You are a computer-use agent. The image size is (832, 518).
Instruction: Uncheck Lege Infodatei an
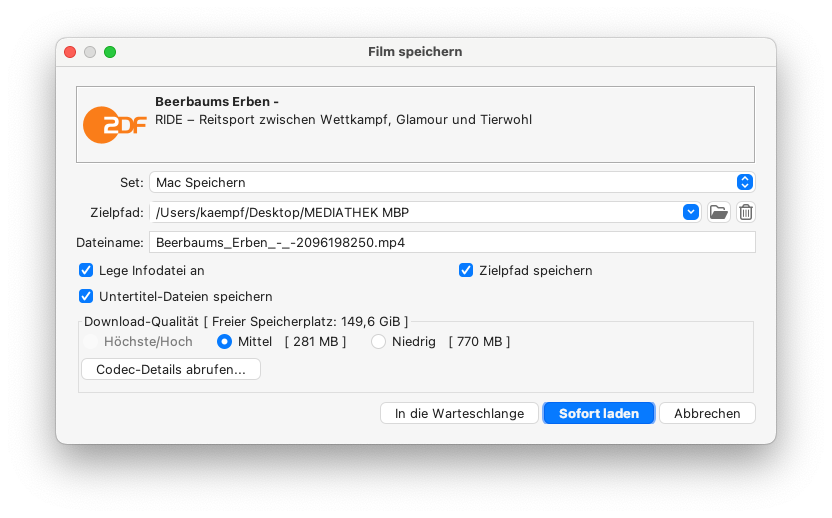(86, 271)
